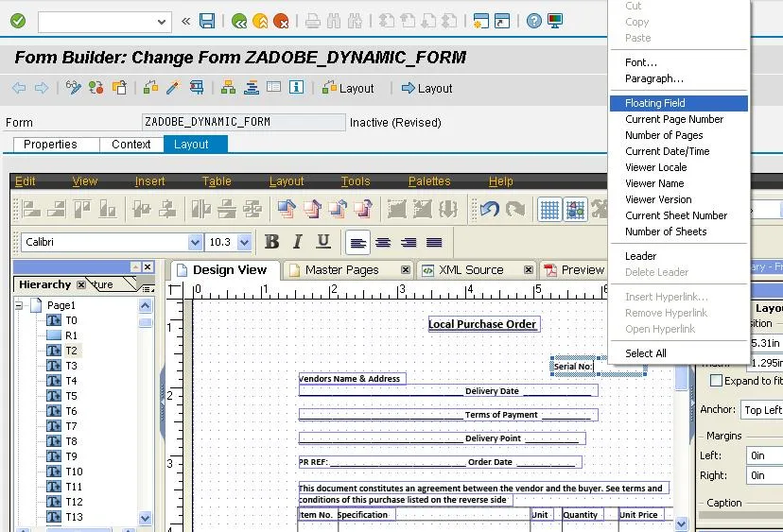Image resolution: width=783 pixels, height=532 pixels.
Task: Set paragraph alignment to center
Action: (383, 243)
